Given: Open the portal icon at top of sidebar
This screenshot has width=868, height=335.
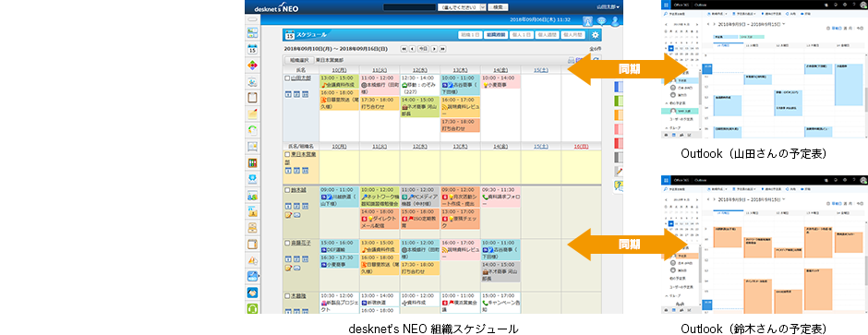Looking at the screenshot, I should pyautogui.click(x=252, y=32).
